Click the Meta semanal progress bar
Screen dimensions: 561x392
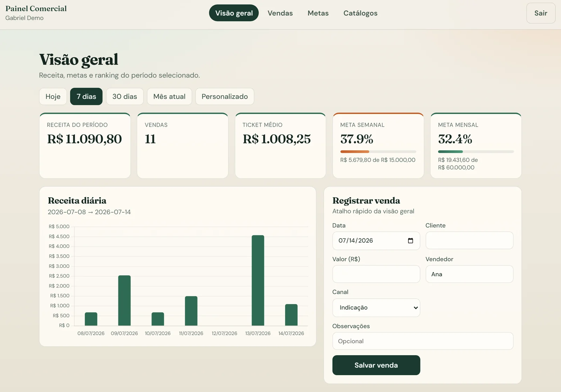point(378,151)
